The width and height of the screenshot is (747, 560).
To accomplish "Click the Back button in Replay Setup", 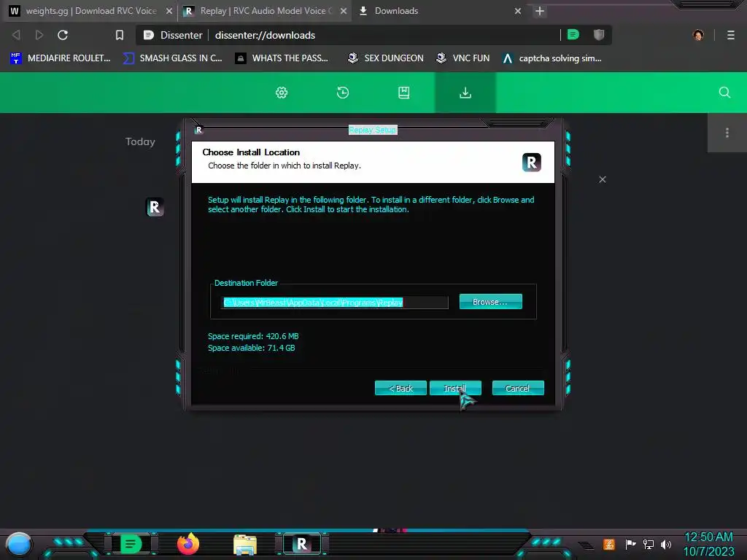I will 400,388.
